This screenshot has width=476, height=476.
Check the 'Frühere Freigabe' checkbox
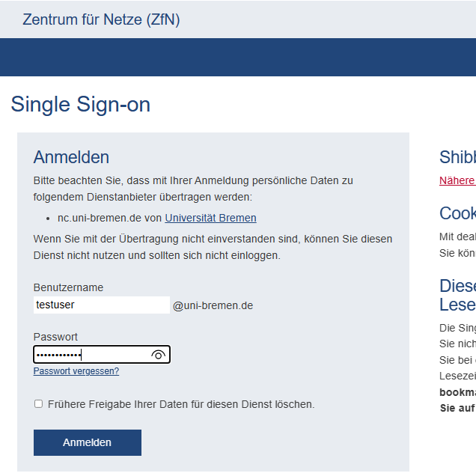coord(38,404)
